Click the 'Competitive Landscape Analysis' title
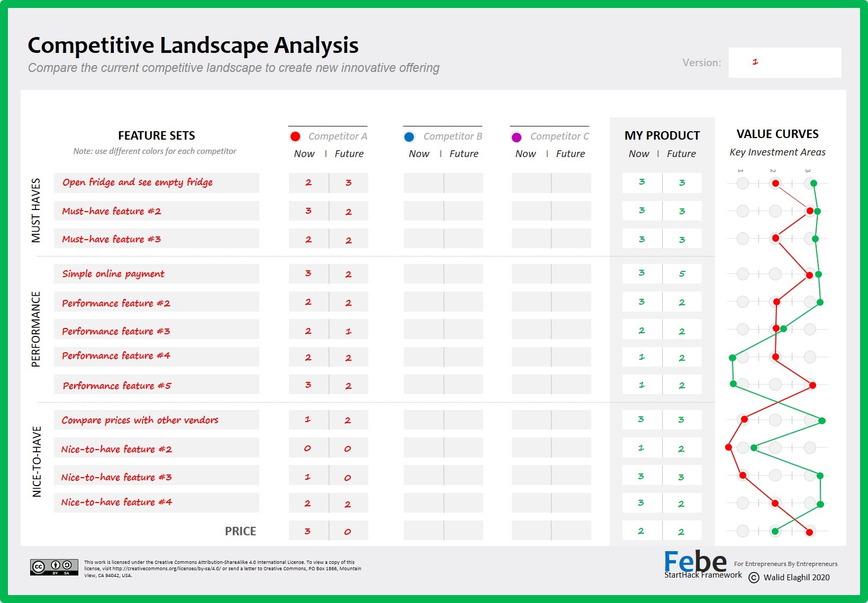Image resolution: width=868 pixels, height=603 pixels. click(x=193, y=45)
